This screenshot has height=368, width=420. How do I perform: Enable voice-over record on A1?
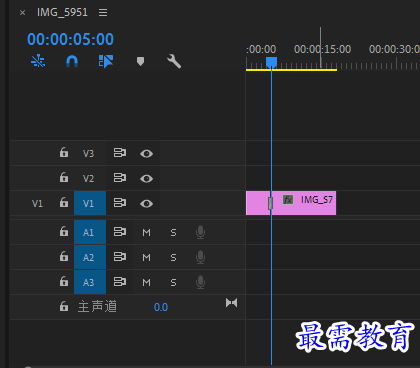pos(200,232)
